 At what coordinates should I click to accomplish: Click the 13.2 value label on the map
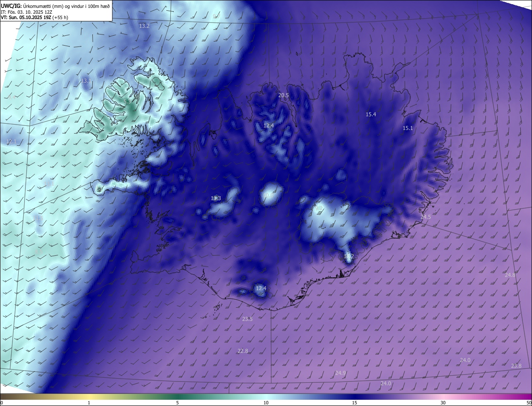click(x=144, y=26)
